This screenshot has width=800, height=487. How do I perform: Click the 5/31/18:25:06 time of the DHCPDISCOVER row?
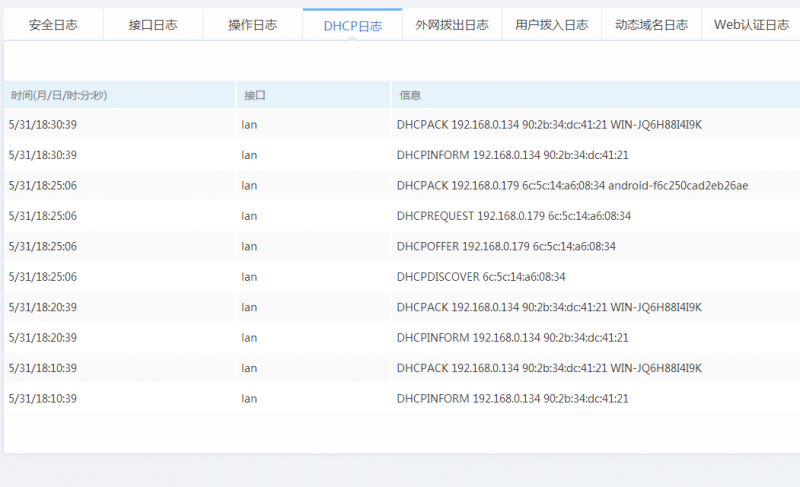click(42, 277)
